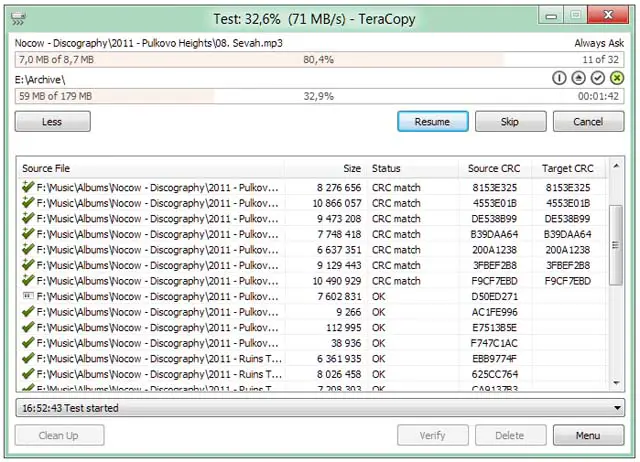The width and height of the screenshot is (640, 462).
Task: Click Target CRC value B39DAA64
Action: pos(568,234)
